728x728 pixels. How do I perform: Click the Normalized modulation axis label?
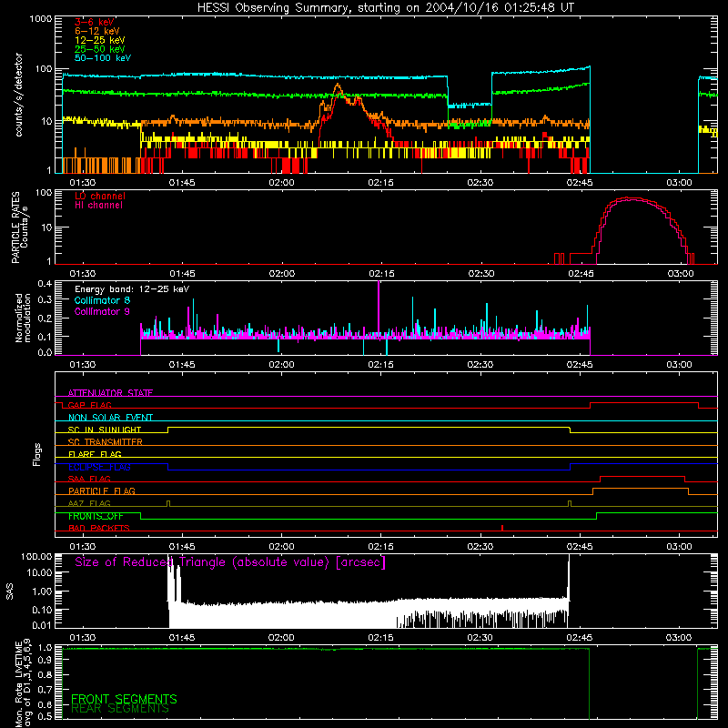[x=23, y=318]
